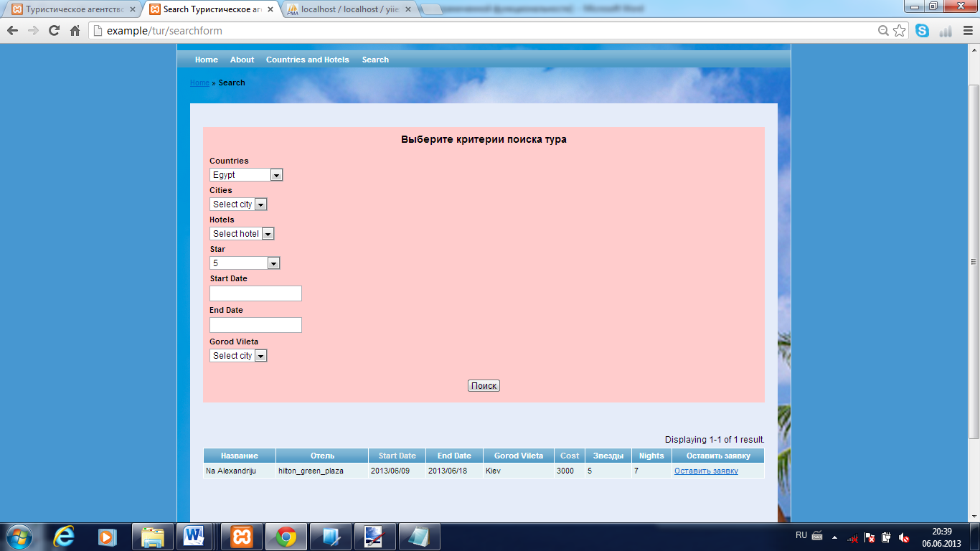
Task: Sort results by Звезды column header
Action: click(608, 456)
